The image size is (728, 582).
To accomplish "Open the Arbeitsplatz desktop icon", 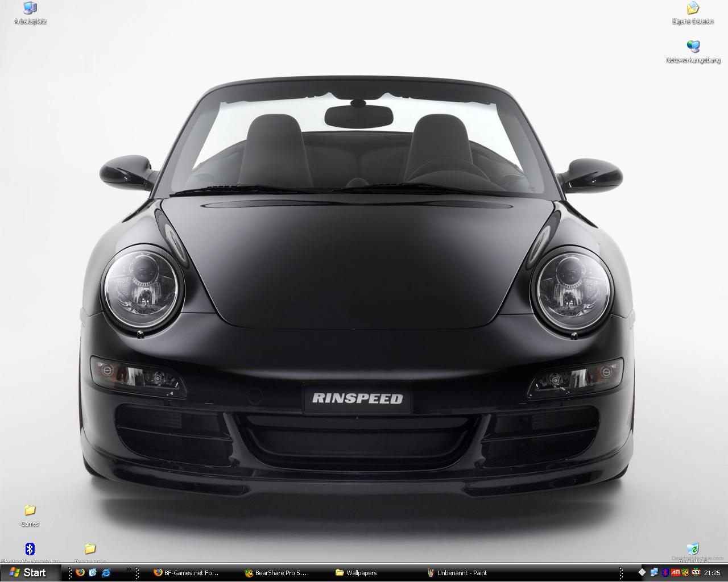I will point(30,13).
